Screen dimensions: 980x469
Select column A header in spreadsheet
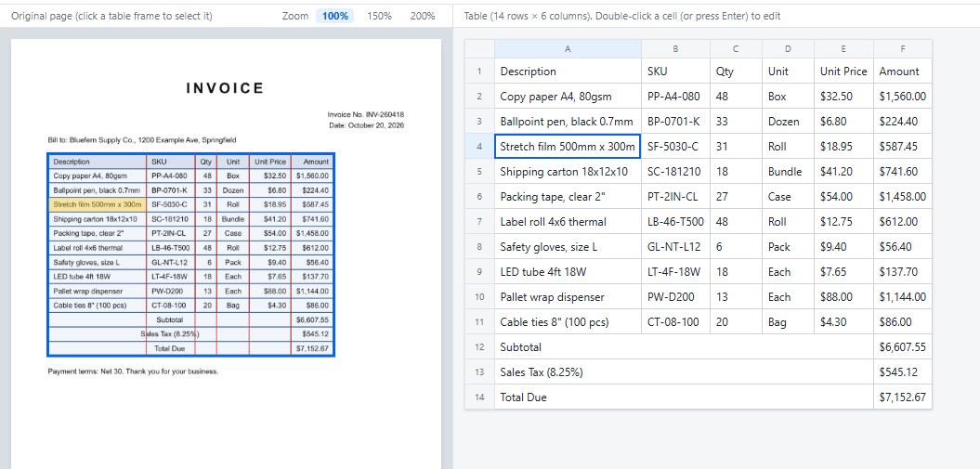(568, 48)
